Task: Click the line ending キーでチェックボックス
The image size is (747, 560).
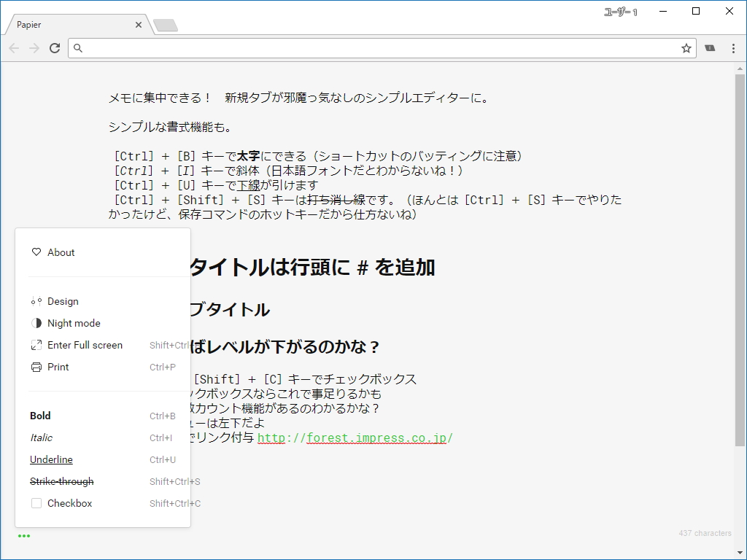Action: (304, 379)
